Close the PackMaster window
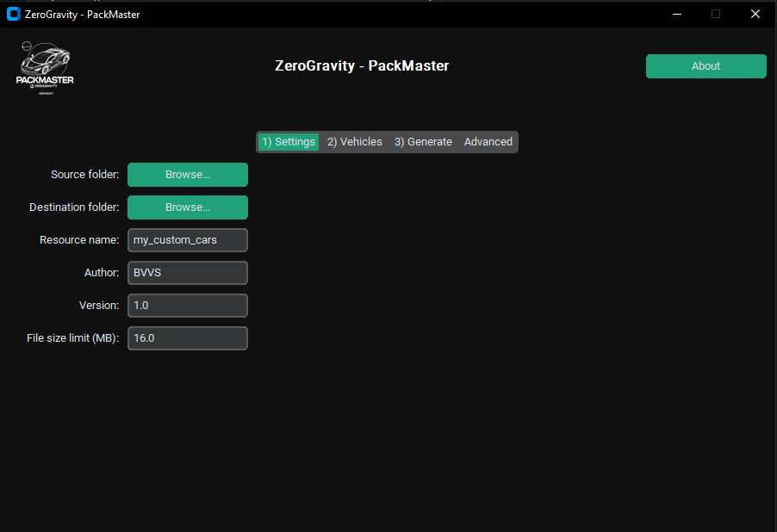The image size is (777, 532). 755,14
